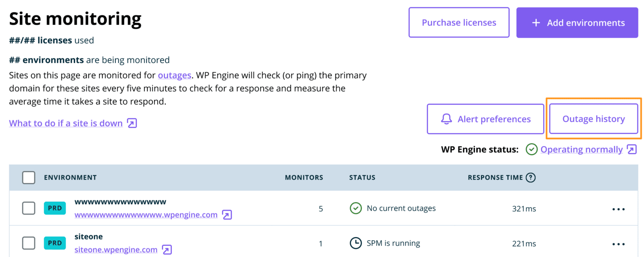Click the green checkmark next to Operating normally
This screenshot has width=644, height=257.
point(532,149)
